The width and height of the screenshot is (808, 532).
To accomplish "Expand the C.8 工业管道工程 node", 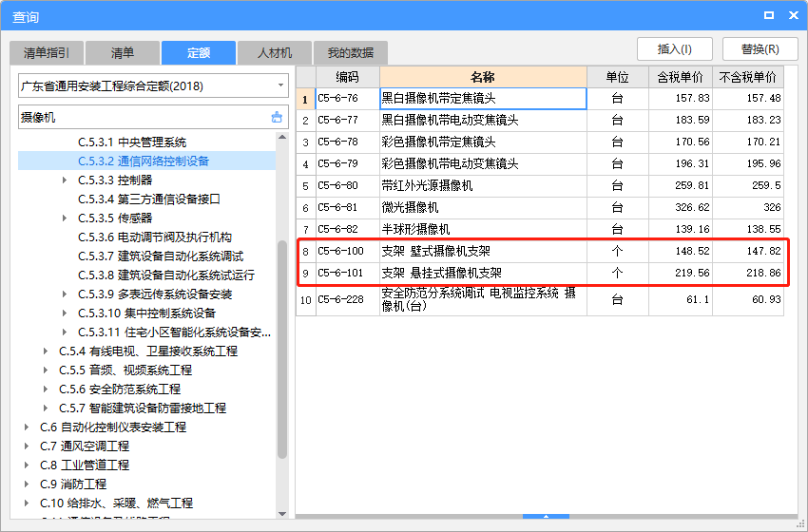I will pyautogui.click(x=27, y=465).
